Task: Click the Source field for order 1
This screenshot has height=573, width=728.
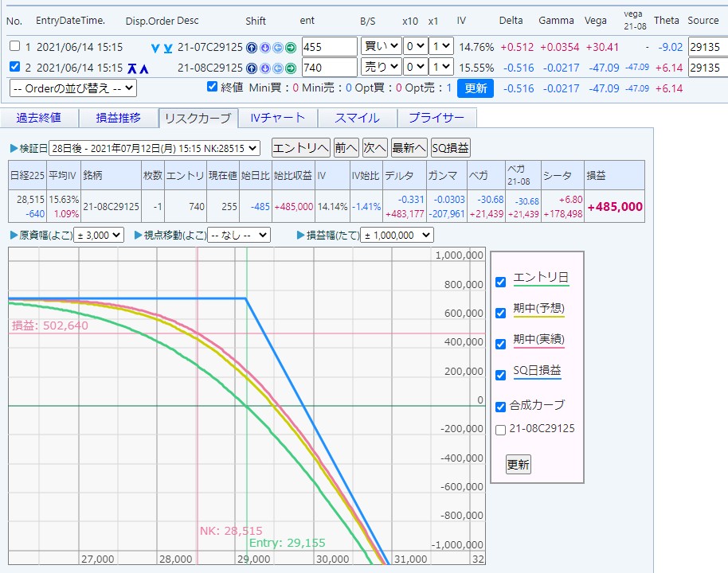Action: click(x=707, y=47)
